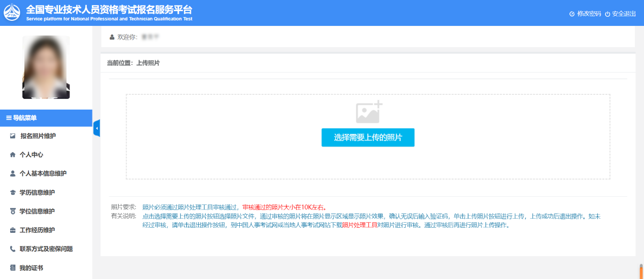Click the image icon beside 报名照片维护
The height and width of the screenshot is (279, 644).
pyautogui.click(x=13, y=136)
